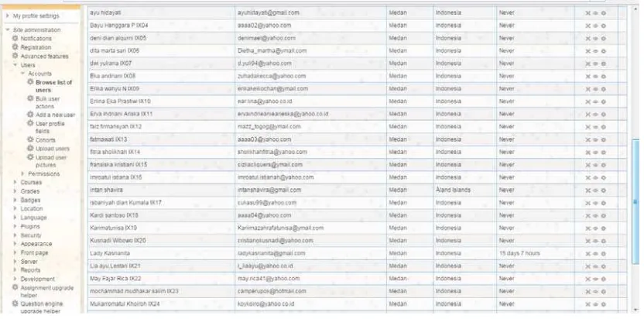Open Lady Kasnanita user profile link
The image size is (644, 319).
pyautogui.click(x=110, y=254)
